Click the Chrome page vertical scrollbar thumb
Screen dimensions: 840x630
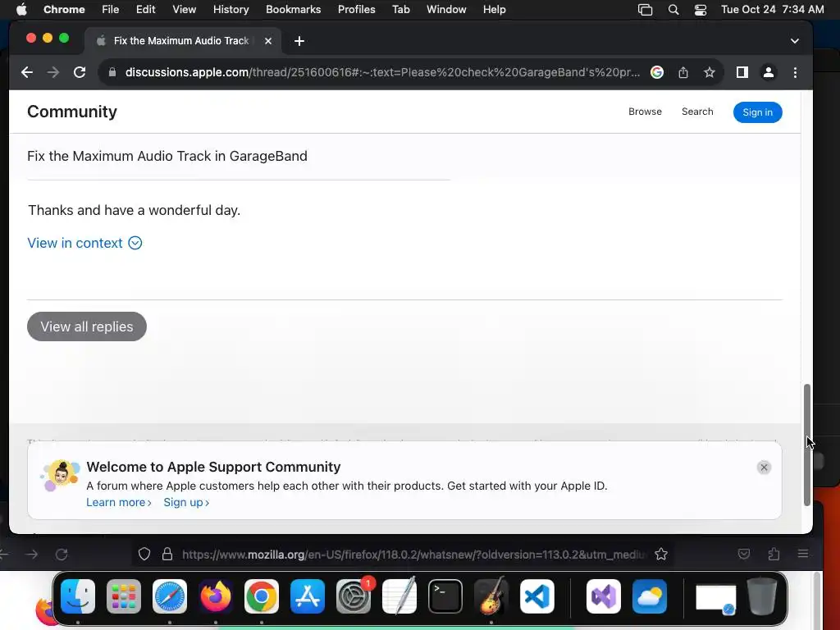pyautogui.click(x=807, y=445)
